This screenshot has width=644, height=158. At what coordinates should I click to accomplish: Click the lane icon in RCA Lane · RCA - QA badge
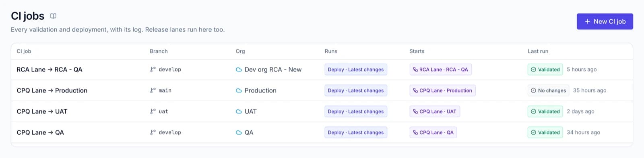tap(415, 70)
